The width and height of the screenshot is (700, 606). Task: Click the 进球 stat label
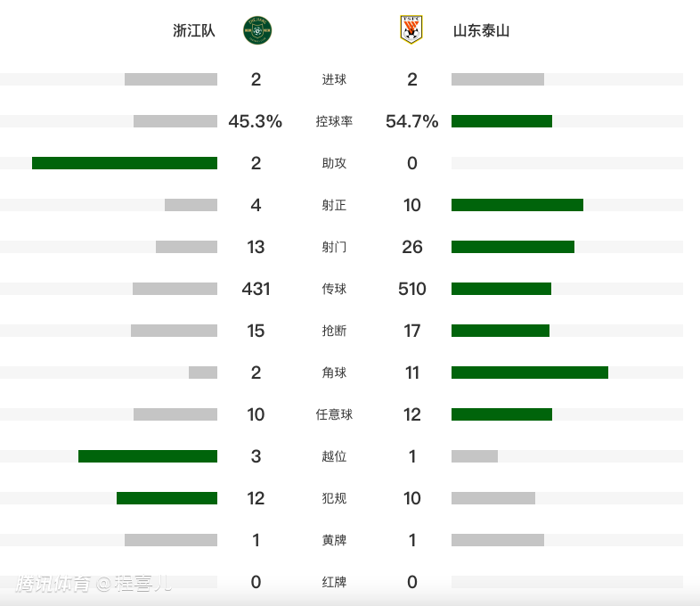[334, 79]
